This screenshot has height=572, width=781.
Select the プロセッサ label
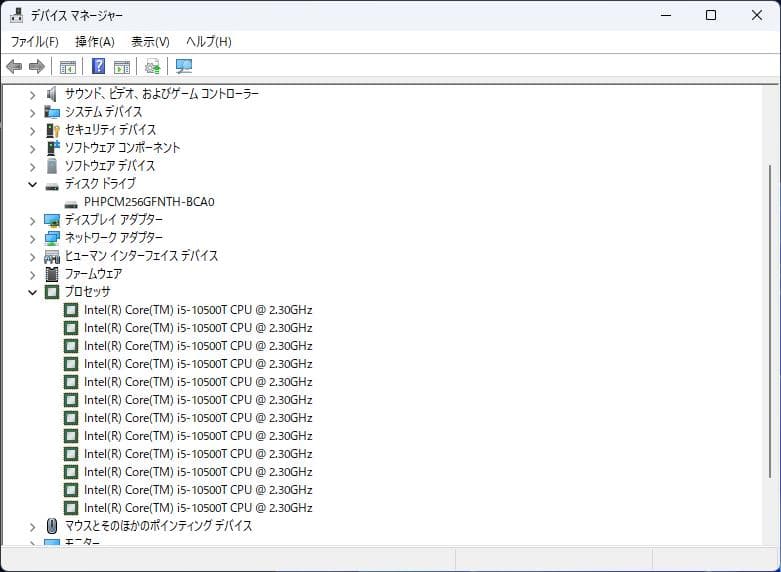(88, 291)
